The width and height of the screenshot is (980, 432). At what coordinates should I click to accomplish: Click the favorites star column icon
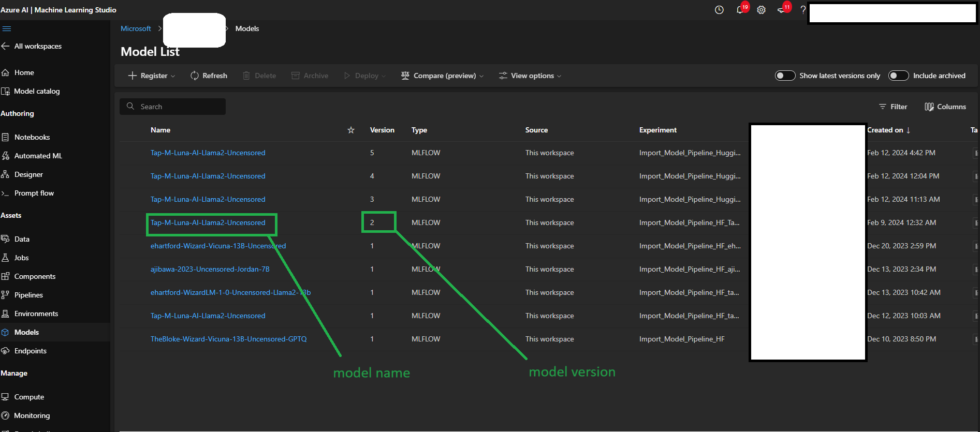click(x=351, y=130)
